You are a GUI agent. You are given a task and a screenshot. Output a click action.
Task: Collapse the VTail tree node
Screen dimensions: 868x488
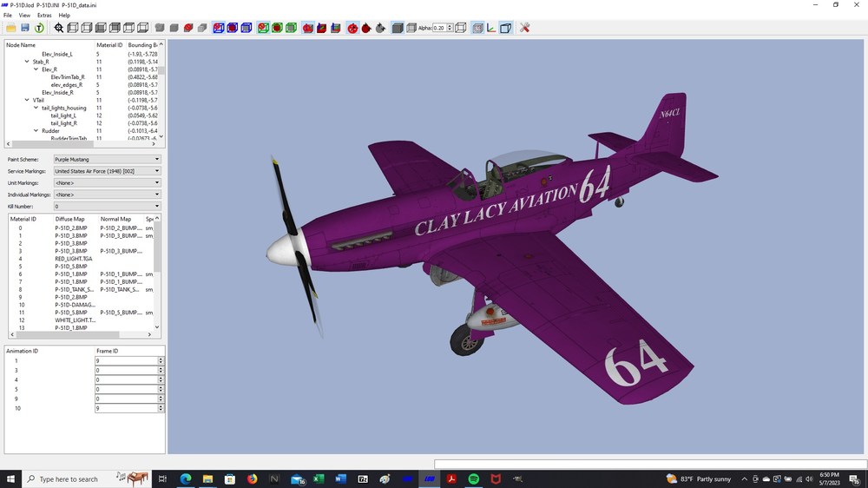point(27,100)
